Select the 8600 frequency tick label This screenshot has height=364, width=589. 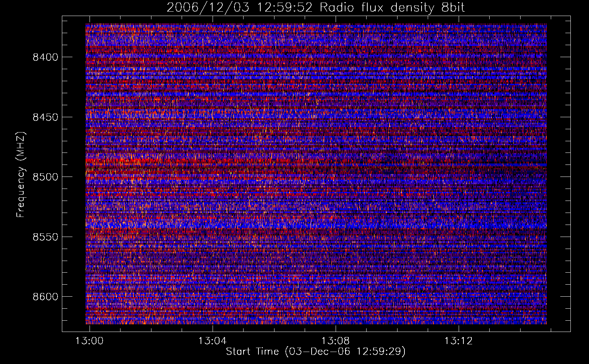[45, 297]
